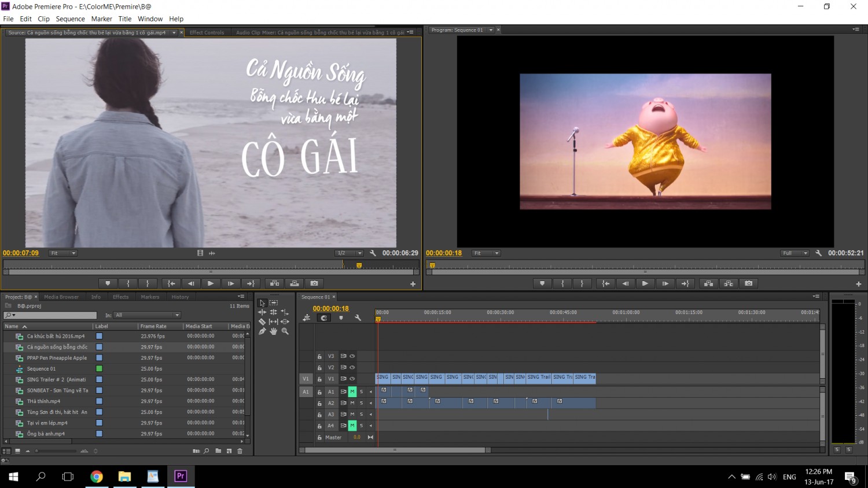Screen dimensions: 868x488
Task: Mute track A2 with M button
Action: 352,403
